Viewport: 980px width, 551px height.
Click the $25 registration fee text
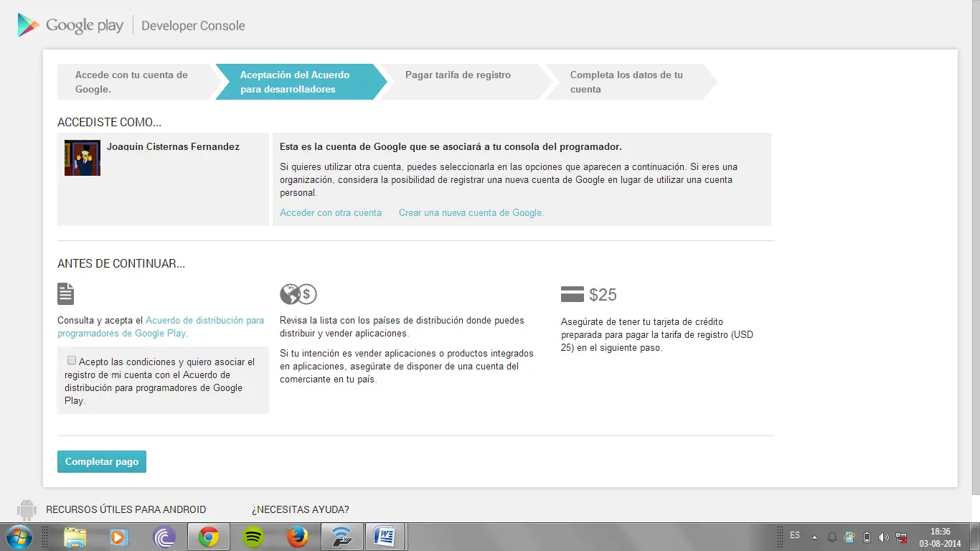pyautogui.click(x=603, y=294)
